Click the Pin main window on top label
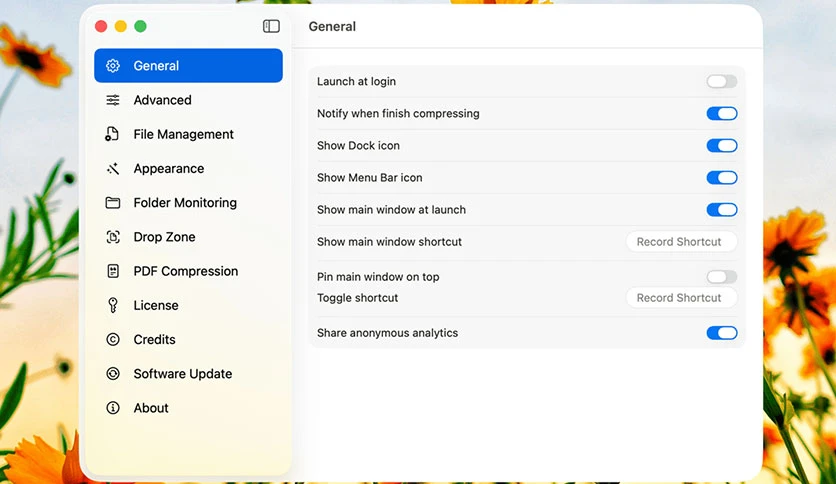This screenshot has height=484, width=836. click(378, 277)
